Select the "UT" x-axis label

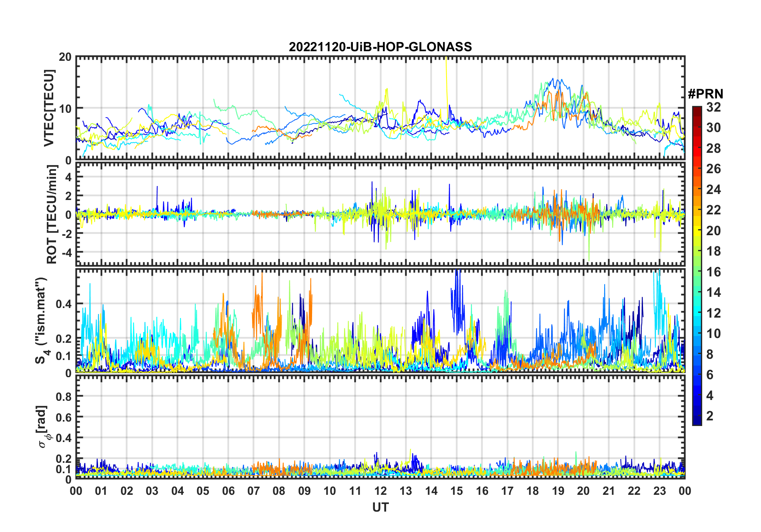coord(380,507)
